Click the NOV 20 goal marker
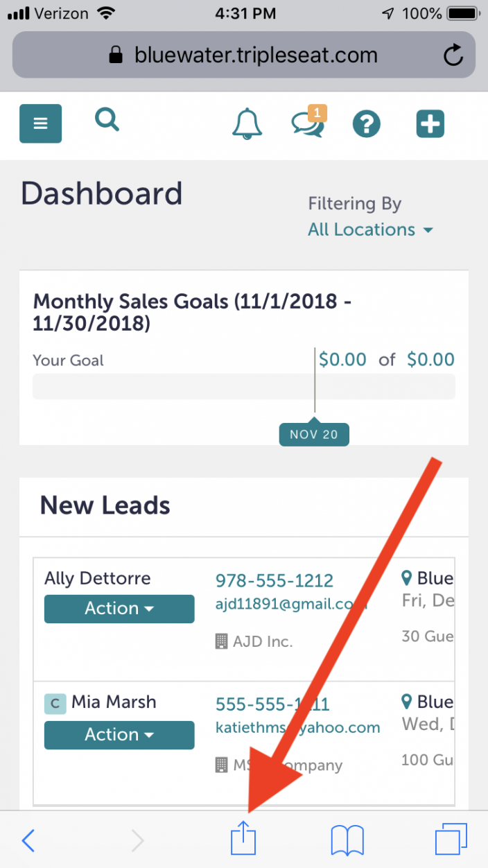 click(314, 435)
